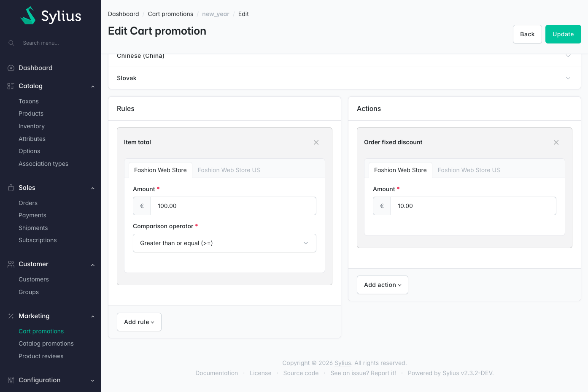Open Cart promotions breadcrumb link

170,14
